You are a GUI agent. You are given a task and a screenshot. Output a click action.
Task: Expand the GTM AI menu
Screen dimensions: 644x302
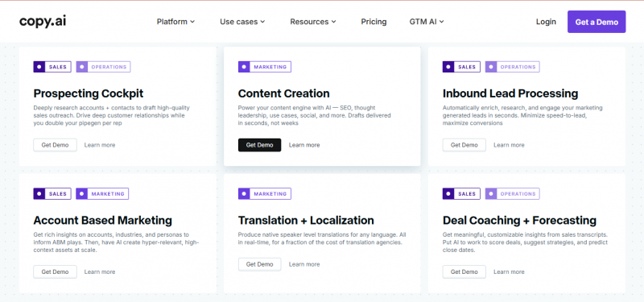[427, 22]
